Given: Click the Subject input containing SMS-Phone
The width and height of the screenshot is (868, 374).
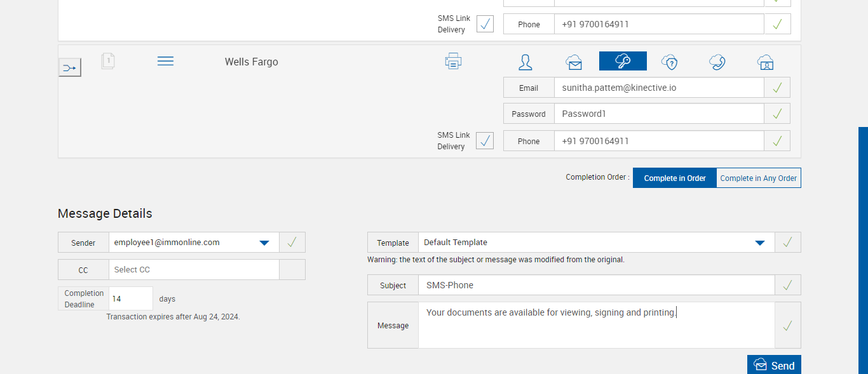Looking at the screenshot, I should 596,286.
